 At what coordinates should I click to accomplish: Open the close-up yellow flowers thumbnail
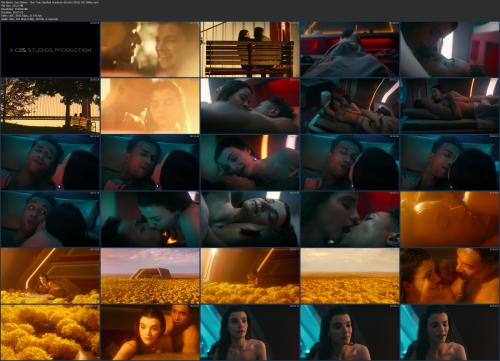[50, 333]
